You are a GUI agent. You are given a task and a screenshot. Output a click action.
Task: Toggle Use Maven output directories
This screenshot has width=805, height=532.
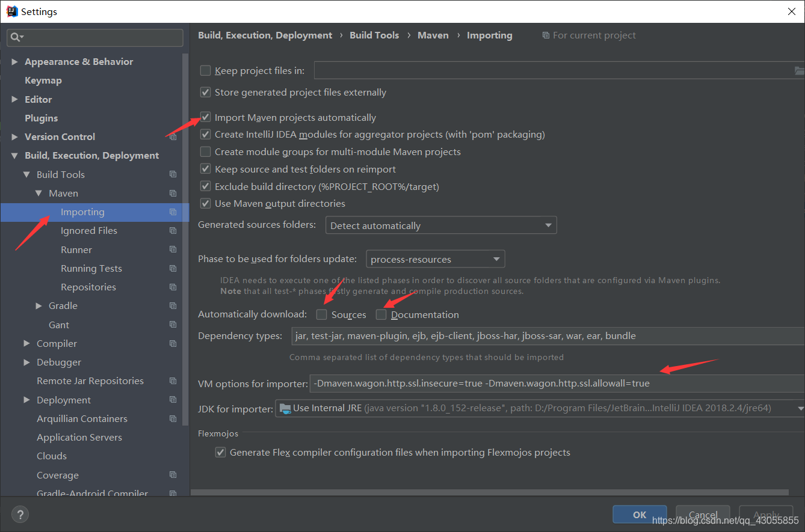[x=205, y=203]
